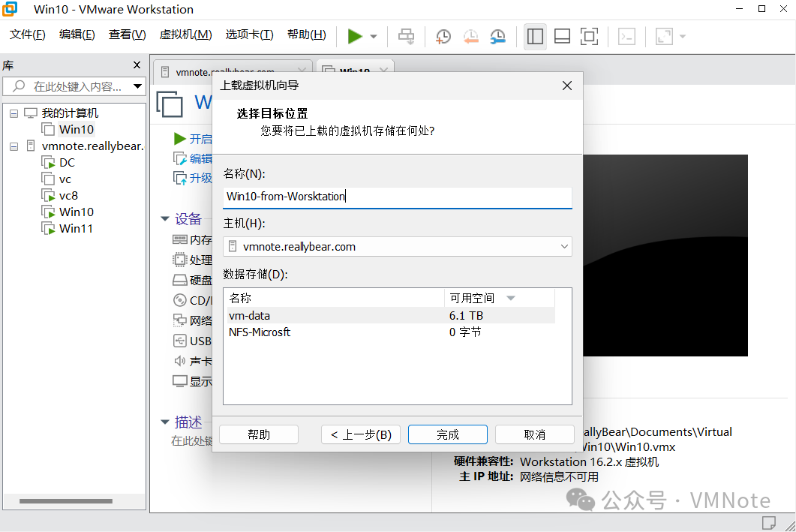Select the NFS-Microsft datastore row

391,332
